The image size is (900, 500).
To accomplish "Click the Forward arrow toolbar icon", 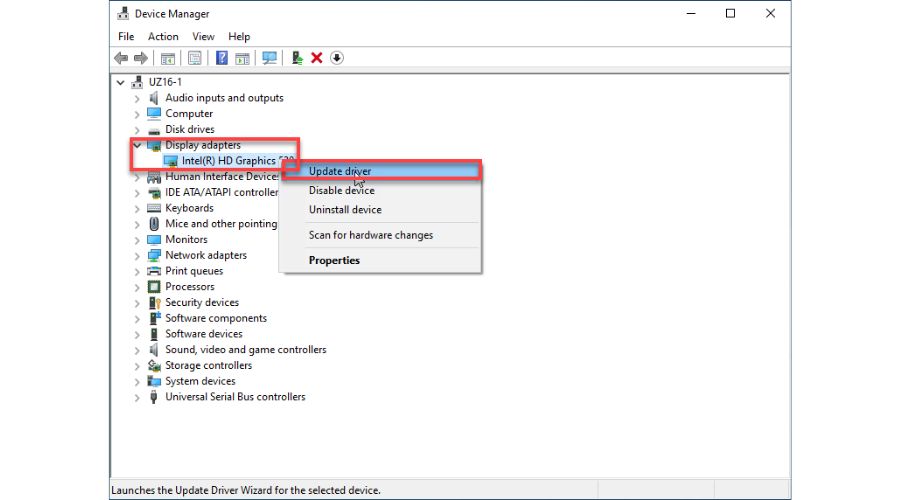I will click(141, 58).
